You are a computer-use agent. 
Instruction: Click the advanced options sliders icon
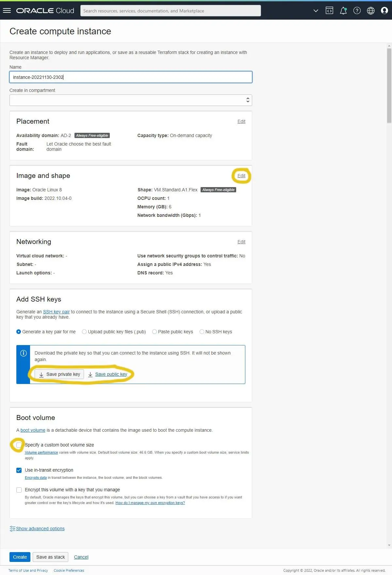[x=12, y=529]
